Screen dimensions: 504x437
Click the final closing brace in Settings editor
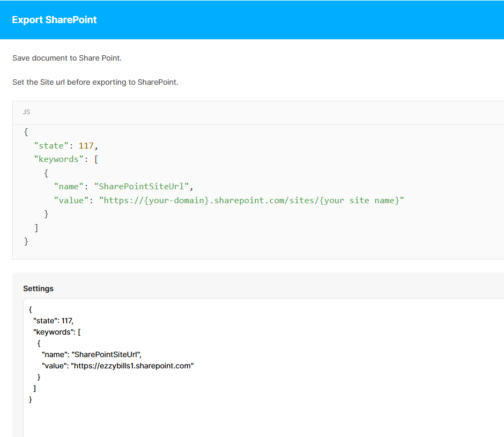click(x=31, y=399)
